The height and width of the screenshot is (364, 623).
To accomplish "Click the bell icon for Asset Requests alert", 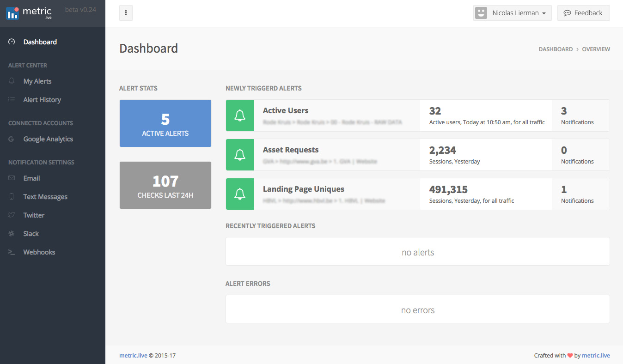I will click(240, 155).
